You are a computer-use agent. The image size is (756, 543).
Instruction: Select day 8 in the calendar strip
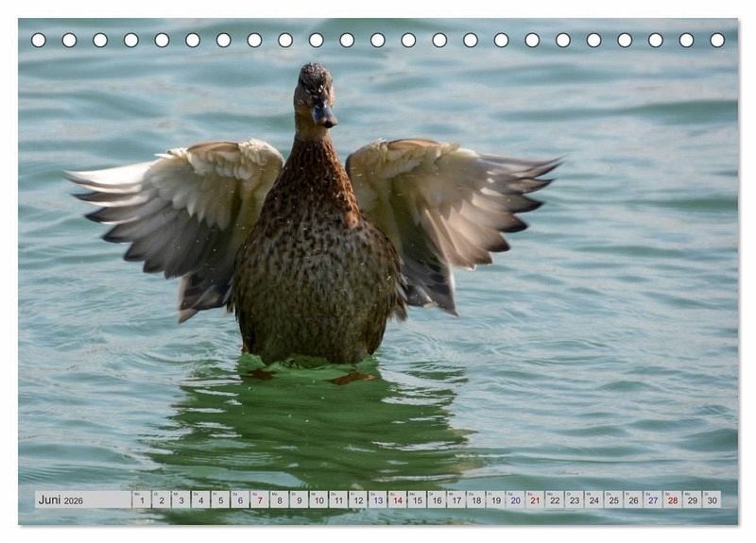[x=280, y=500]
